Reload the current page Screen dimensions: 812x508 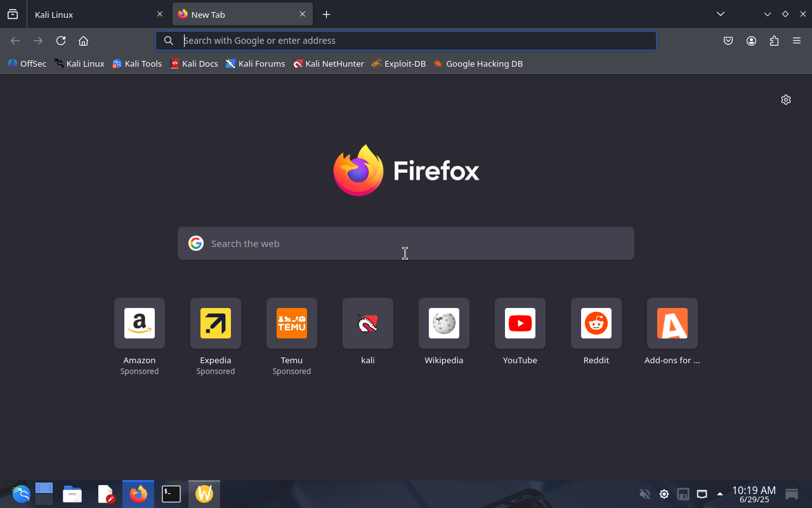pos(61,41)
